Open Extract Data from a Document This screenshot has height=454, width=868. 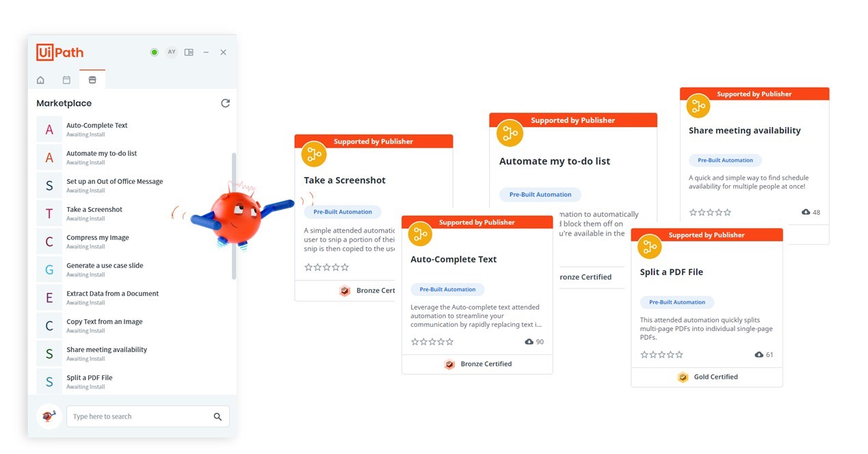[x=133, y=297]
